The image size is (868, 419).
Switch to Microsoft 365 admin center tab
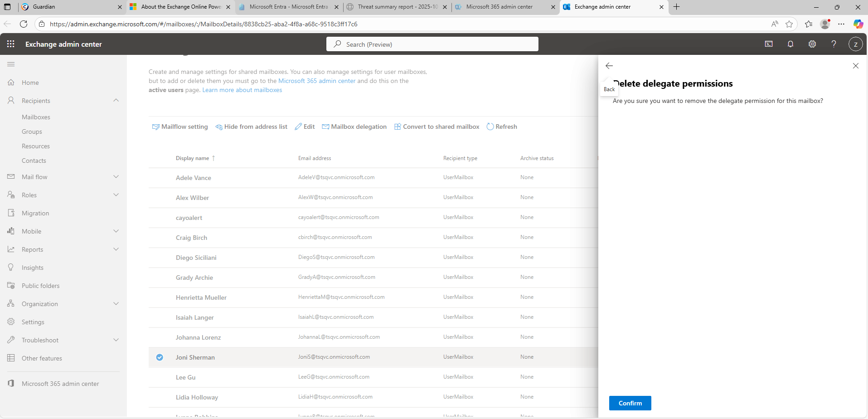(x=499, y=7)
